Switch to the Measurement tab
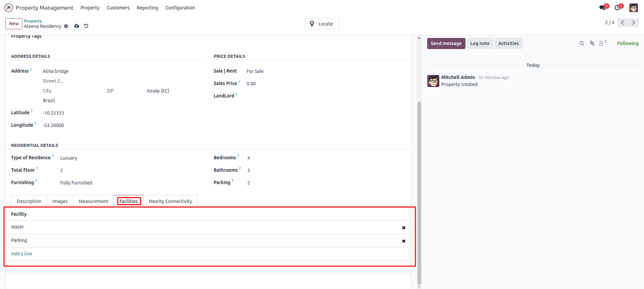This screenshot has height=289, width=644. (93, 201)
